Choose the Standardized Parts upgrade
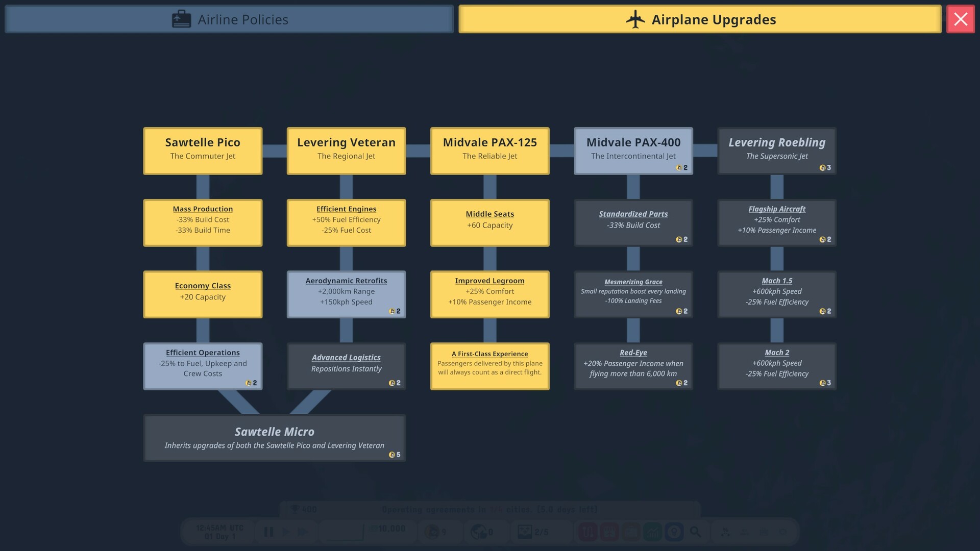The width and height of the screenshot is (980, 551). (633, 222)
